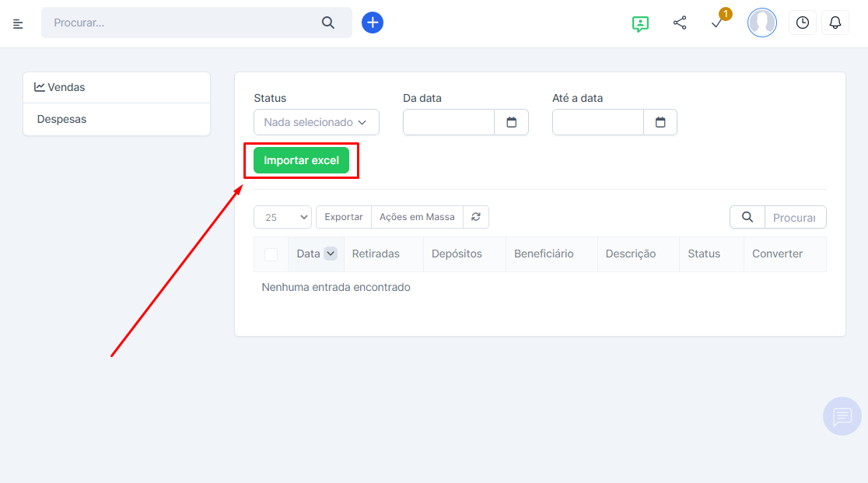Click the Procurar search field at top

(x=183, y=23)
